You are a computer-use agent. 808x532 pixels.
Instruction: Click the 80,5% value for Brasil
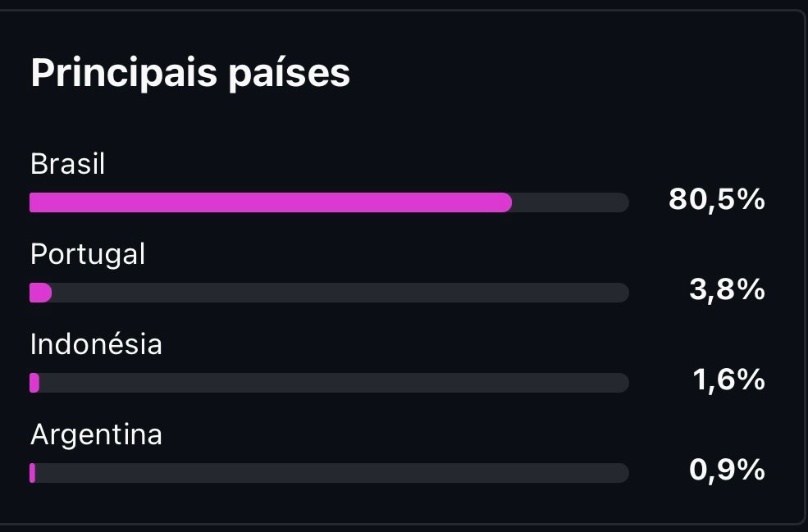point(716,199)
